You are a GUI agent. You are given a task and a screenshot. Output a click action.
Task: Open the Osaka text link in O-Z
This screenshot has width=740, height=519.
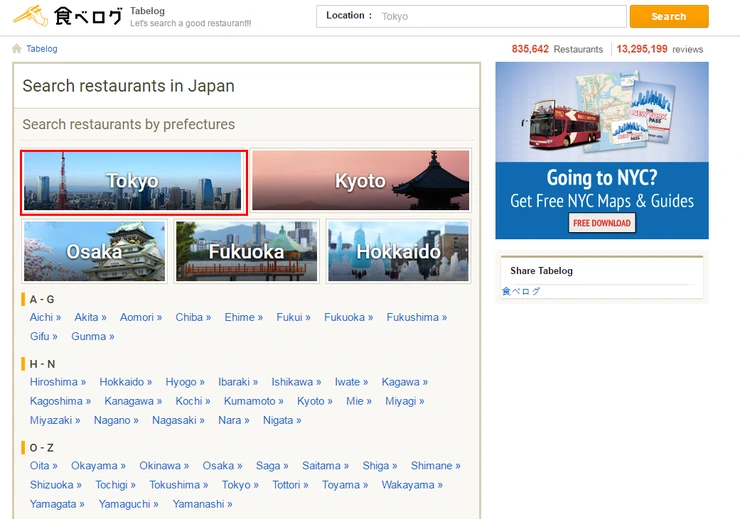click(x=222, y=466)
